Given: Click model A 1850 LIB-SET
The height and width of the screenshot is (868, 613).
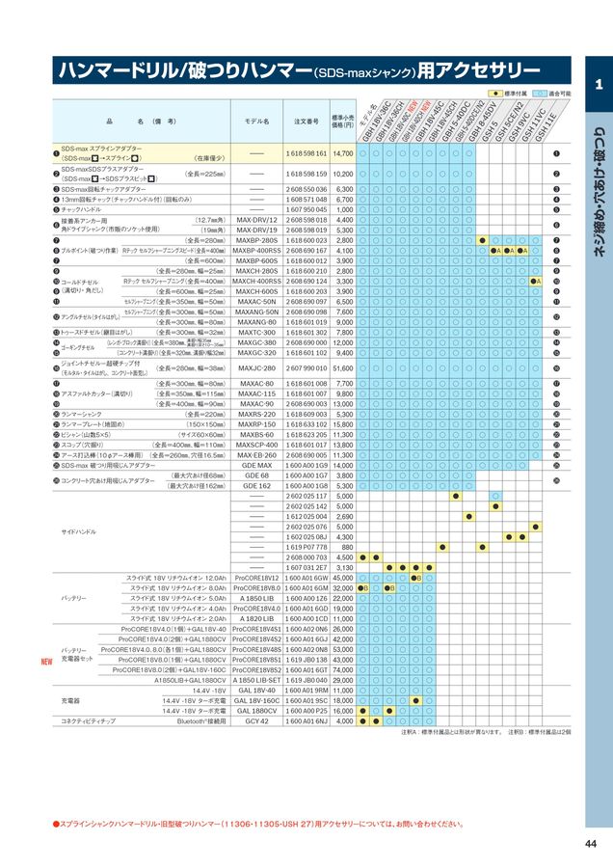Looking at the screenshot, I should [256, 680].
